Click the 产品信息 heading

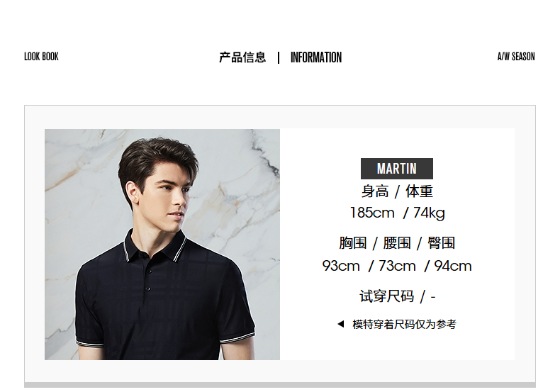(x=242, y=57)
